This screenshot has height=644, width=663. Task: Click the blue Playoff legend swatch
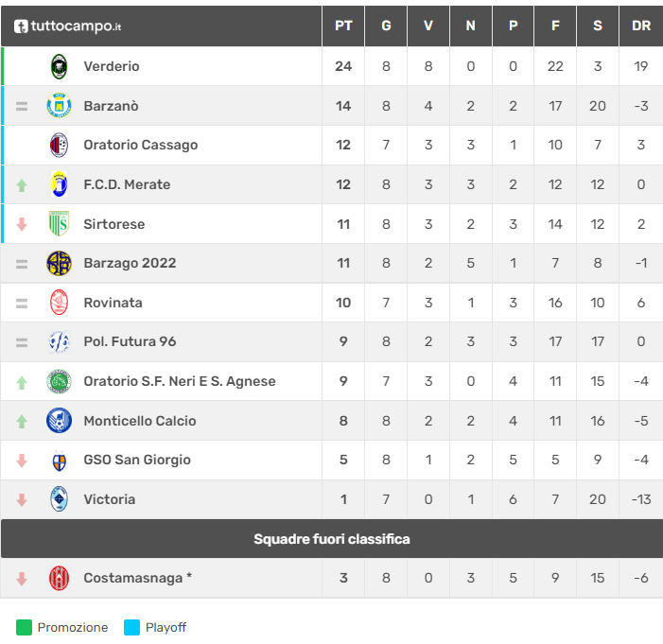coord(131,627)
